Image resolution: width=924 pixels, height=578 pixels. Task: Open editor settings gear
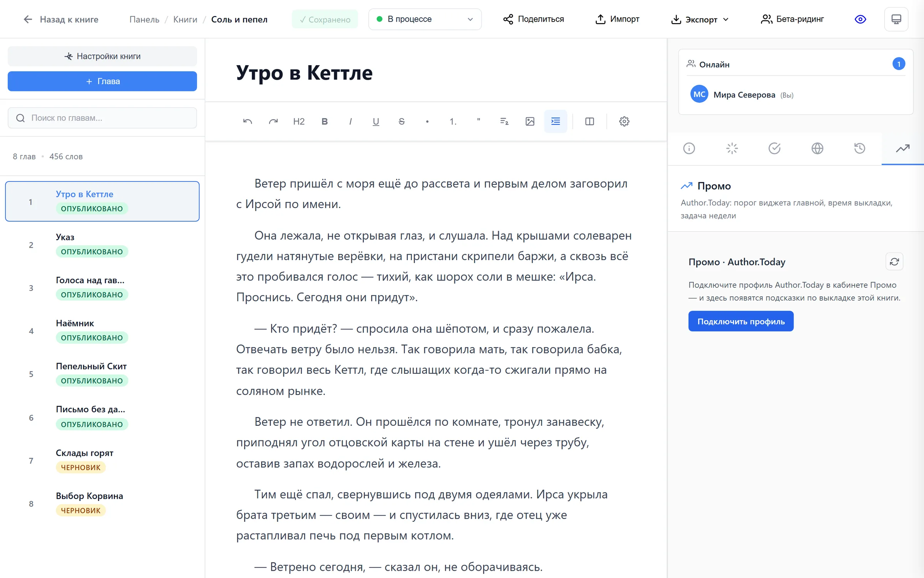pos(624,121)
